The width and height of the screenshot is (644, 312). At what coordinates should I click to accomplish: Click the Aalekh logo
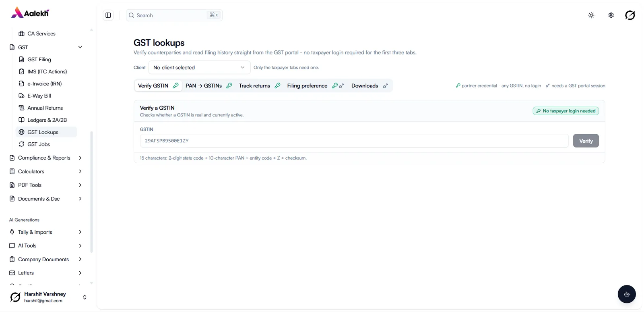pos(30,13)
